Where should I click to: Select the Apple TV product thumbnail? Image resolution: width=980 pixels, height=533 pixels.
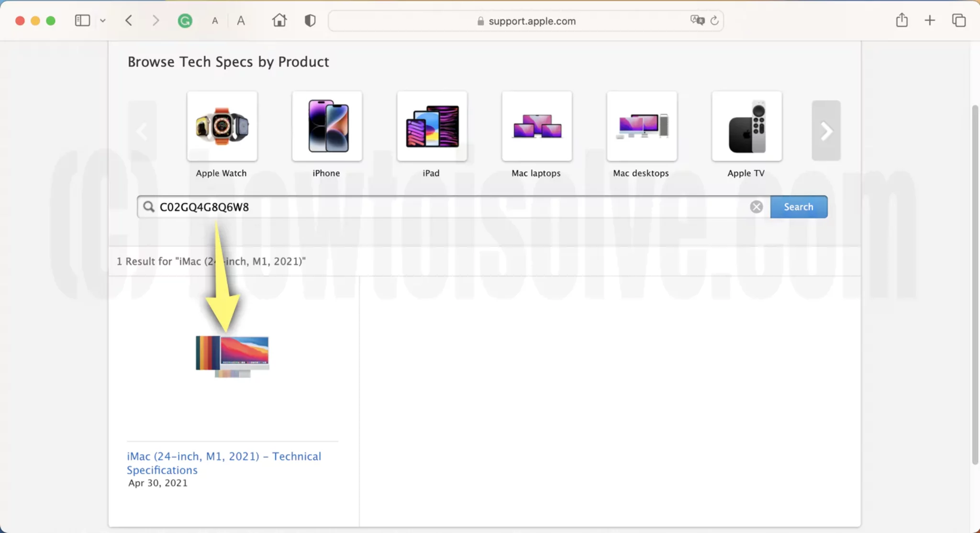tap(747, 126)
